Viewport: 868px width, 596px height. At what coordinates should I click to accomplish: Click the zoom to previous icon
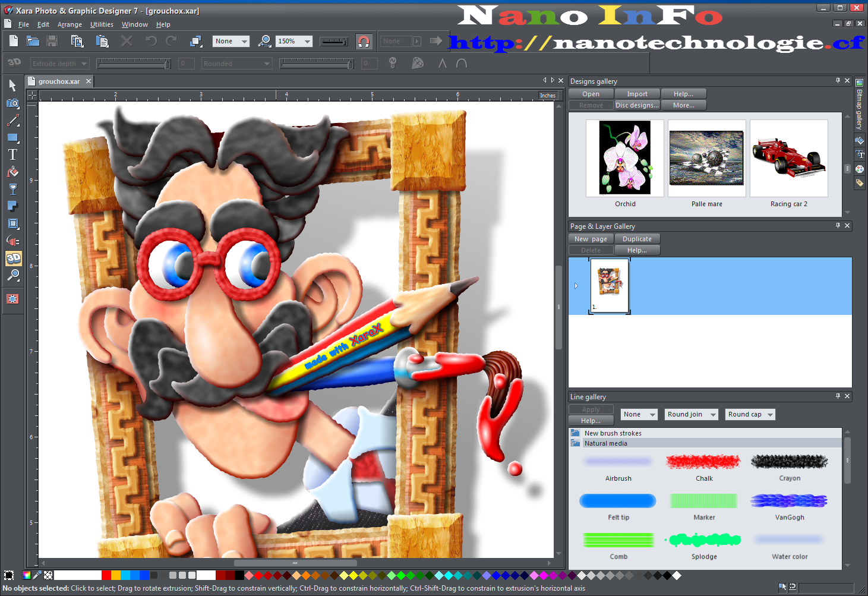click(x=264, y=41)
